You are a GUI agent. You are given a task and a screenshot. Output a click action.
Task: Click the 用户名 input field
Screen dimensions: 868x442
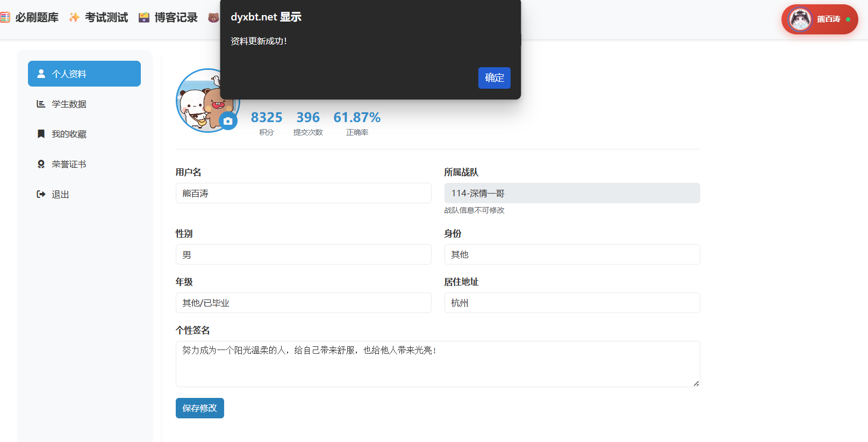[x=303, y=193]
